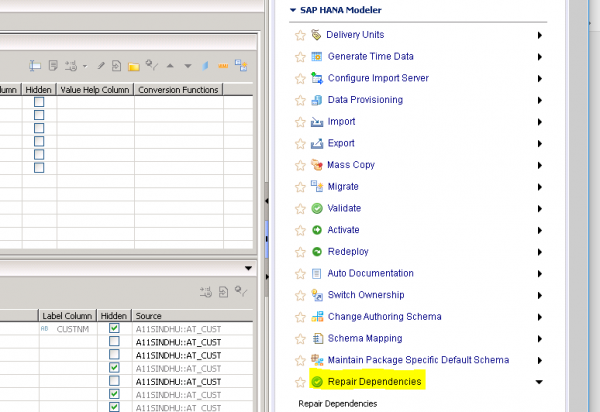Screen dimensions: 600x412
Task: Toggle the star beside Validate
Action: (300, 209)
